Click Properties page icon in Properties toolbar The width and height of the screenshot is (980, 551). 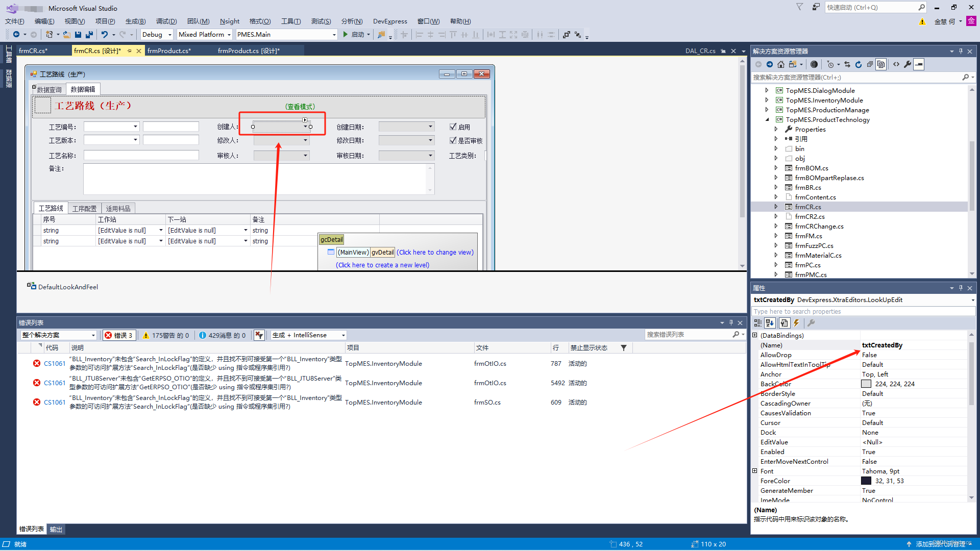point(784,323)
